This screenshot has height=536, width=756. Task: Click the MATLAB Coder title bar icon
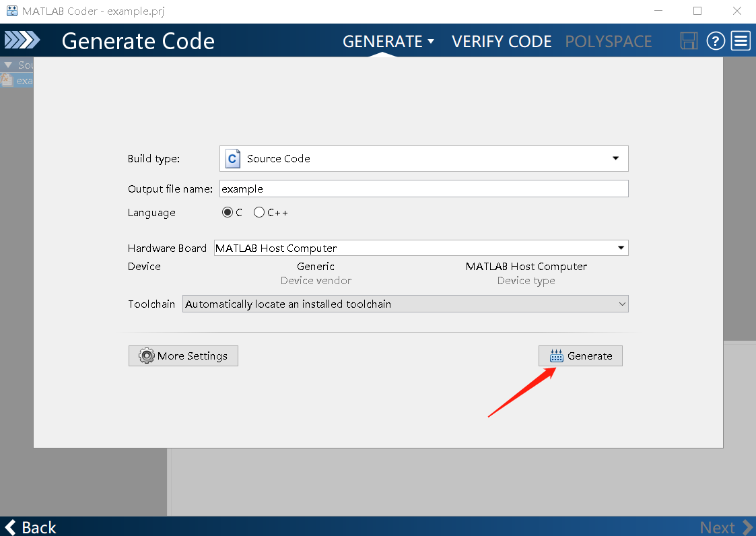(12, 11)
